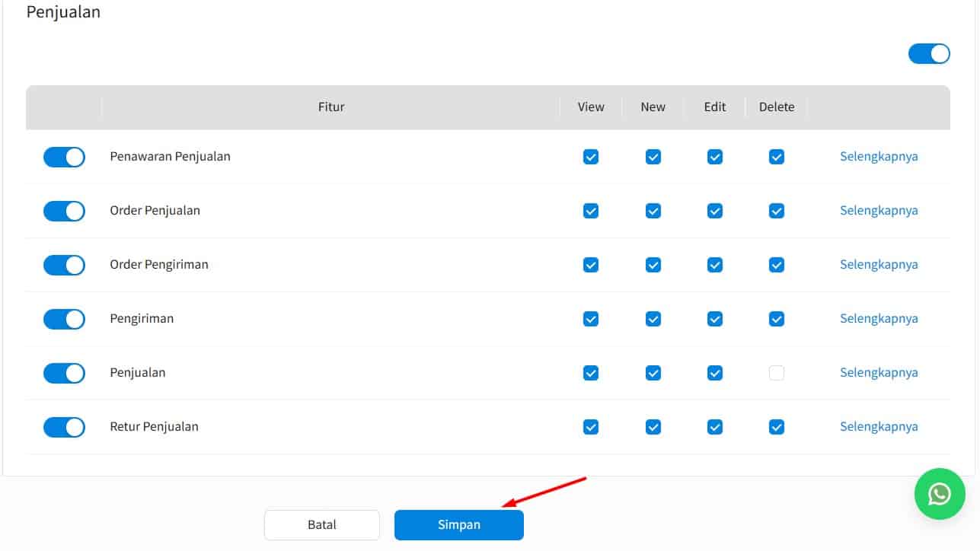Turn off the Retur Penjualan toggle
Viewport: 980px width, 551px height.
[x=64, y=427]
